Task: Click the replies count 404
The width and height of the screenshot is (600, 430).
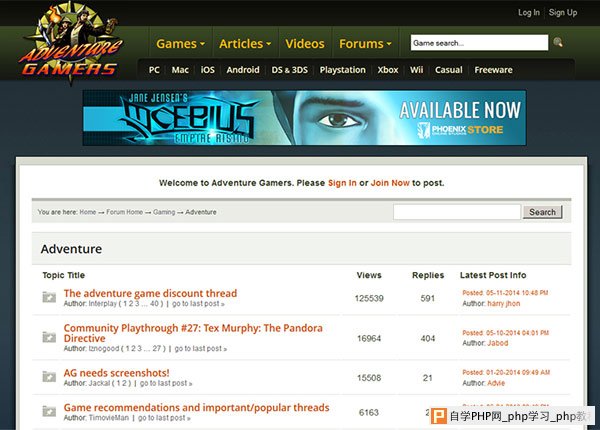Action: click(427, 339)
